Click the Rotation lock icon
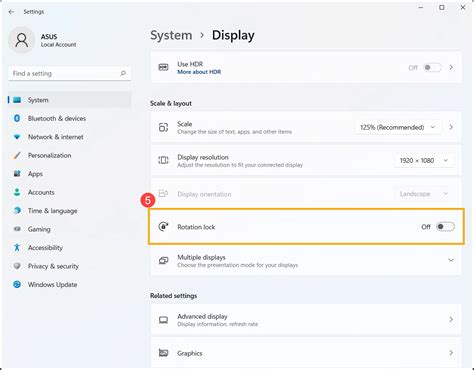 point(163,227)
